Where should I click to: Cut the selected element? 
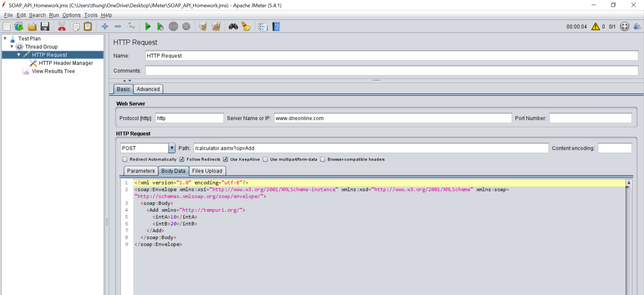(x=62, y=27)
